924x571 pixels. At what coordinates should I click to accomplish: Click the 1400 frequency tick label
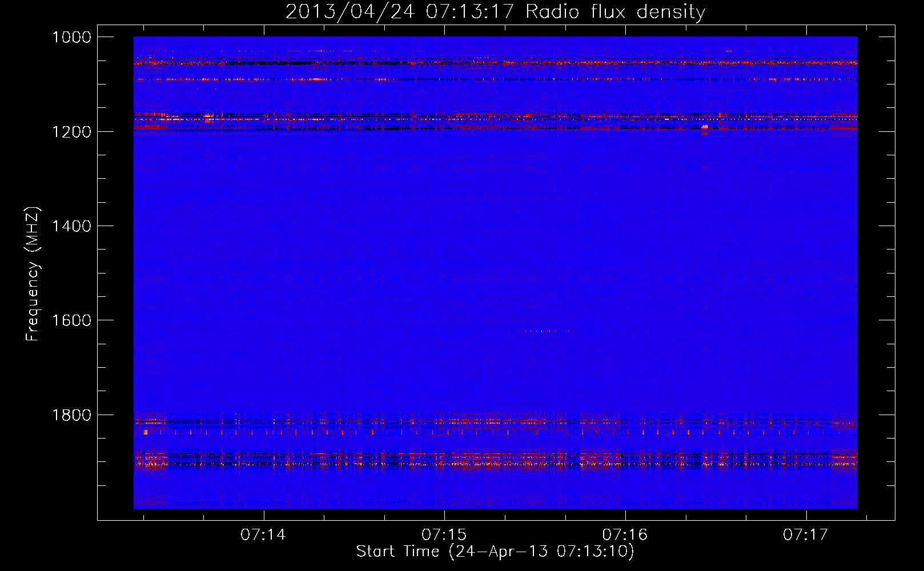(71, 226)
